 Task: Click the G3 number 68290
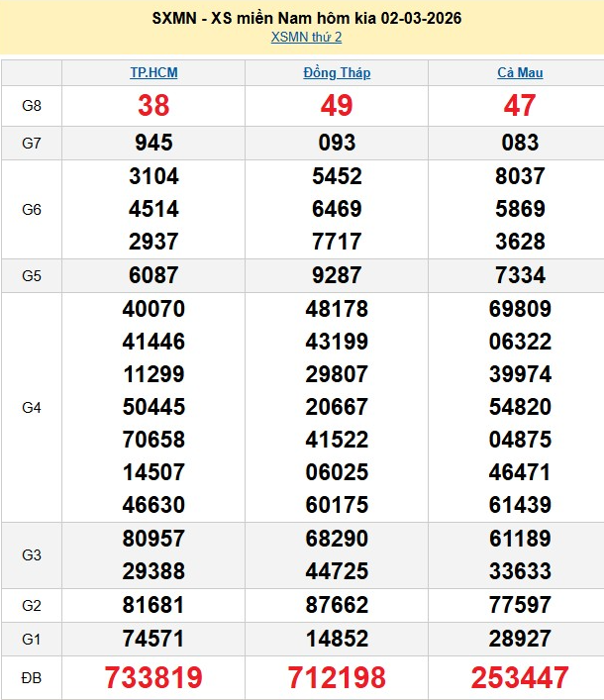(337, 539)
